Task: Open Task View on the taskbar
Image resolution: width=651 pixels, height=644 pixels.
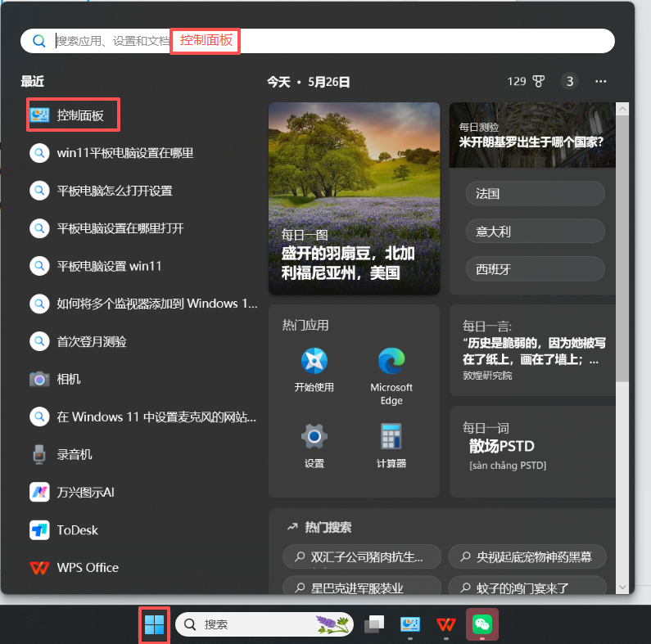Action: 374,624
